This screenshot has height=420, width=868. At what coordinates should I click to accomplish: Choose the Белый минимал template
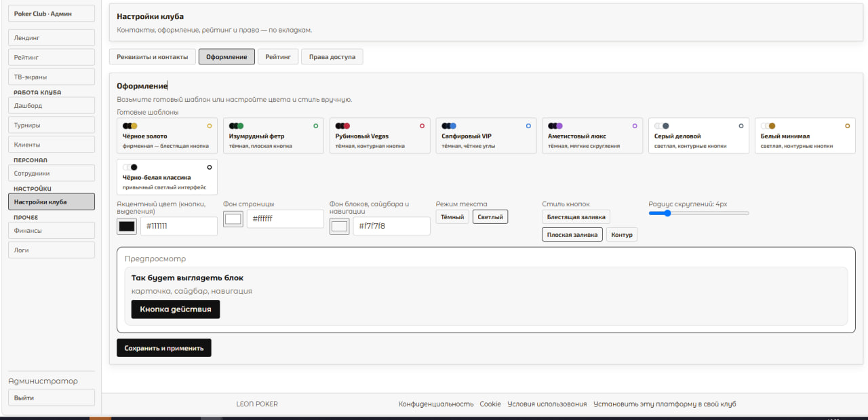click(x=806, y=136)
